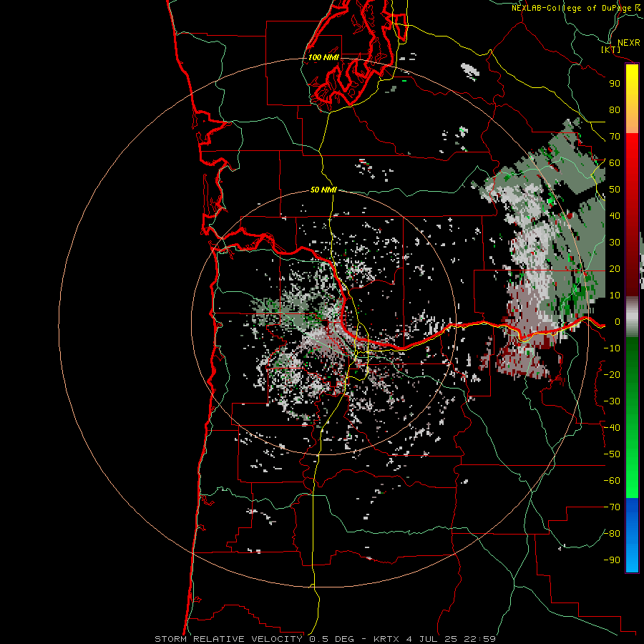Click the -60 value on velocity scale
Screen dimensions: 644x644
(x=612, y=481)
